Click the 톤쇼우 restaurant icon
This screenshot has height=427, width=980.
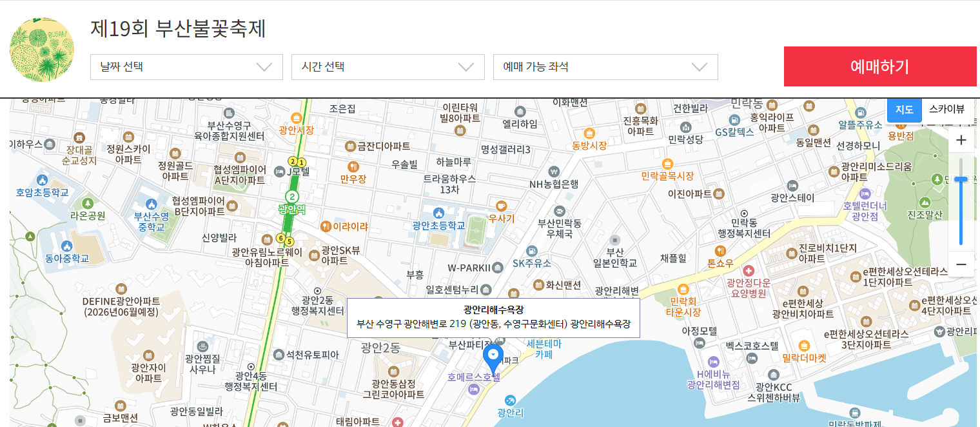pyautogui.click(x=720, y=250)
